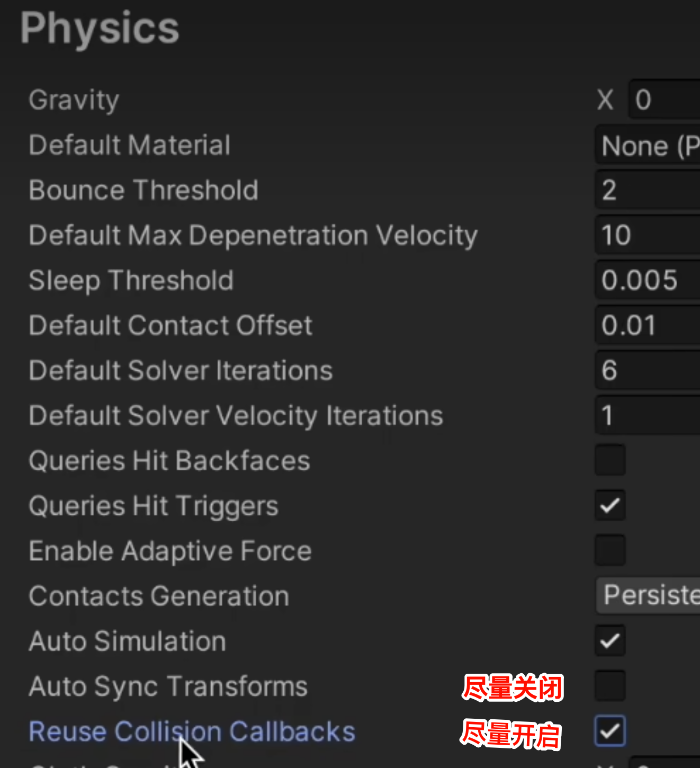The image size is (700, 768).
Task: Click the Default Material object field
Action: click(649, 145)
